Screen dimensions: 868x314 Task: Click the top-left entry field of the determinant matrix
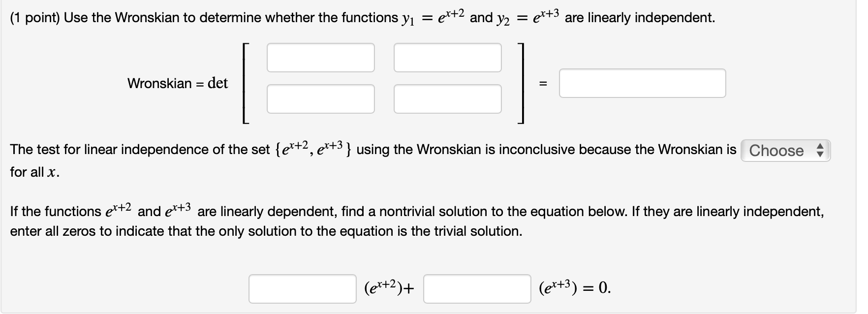(320, 58)
